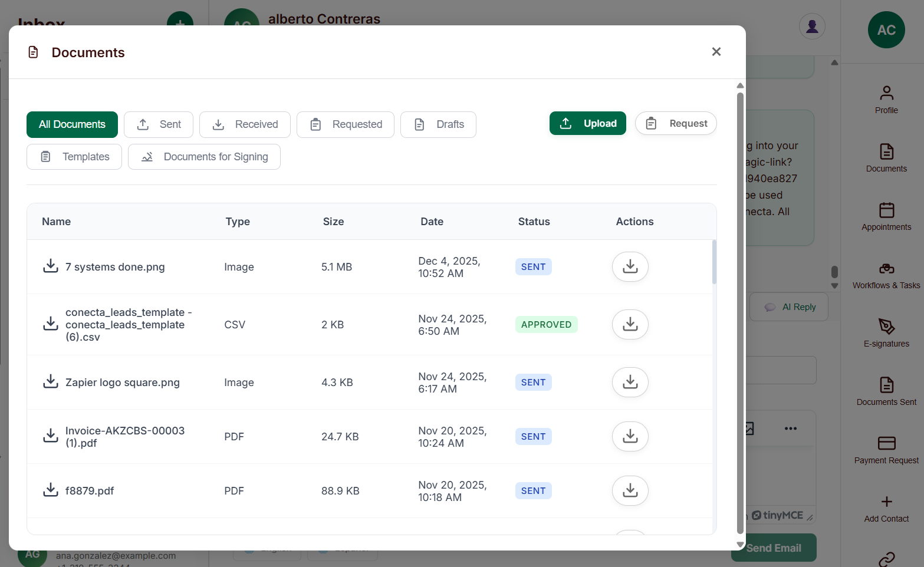Open the E-signatures sidebar panel
Image resolution: width=924 pixels, height=567 pixels.
click(x=886, y=333)
